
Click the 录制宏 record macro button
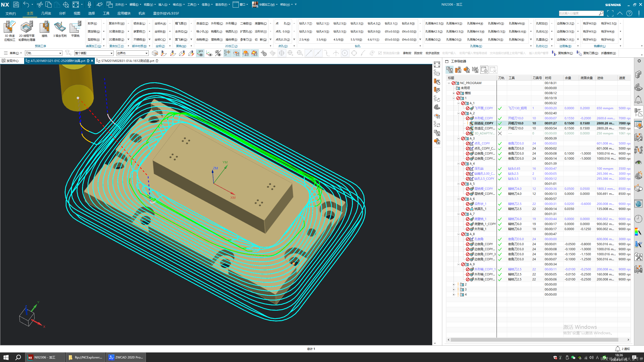click(x=407, y=53)
